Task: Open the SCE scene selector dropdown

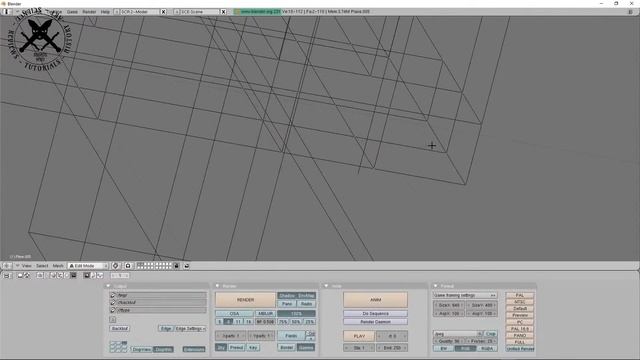Action: tap(176, 11)
